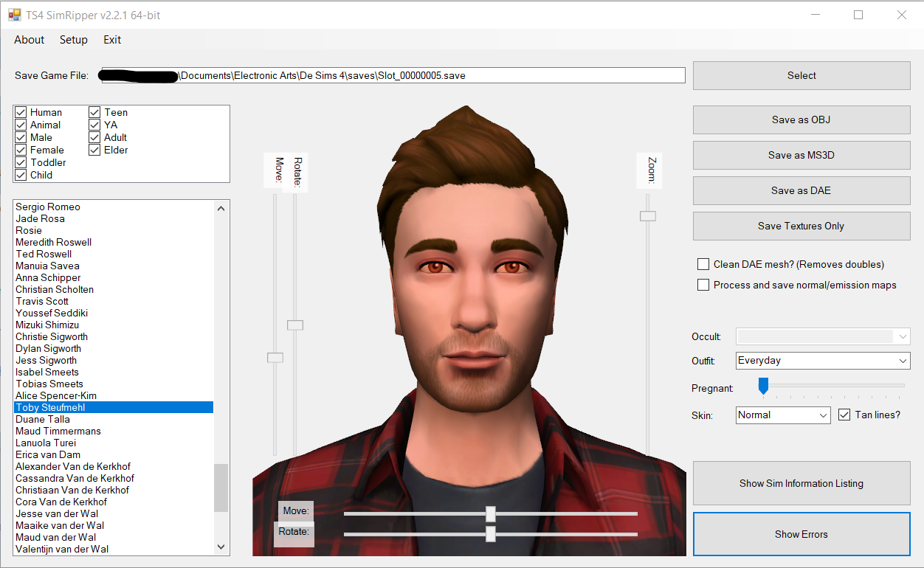
Task: Open the Setup menu
Action: pyautogui.click(x=73, y=40)
